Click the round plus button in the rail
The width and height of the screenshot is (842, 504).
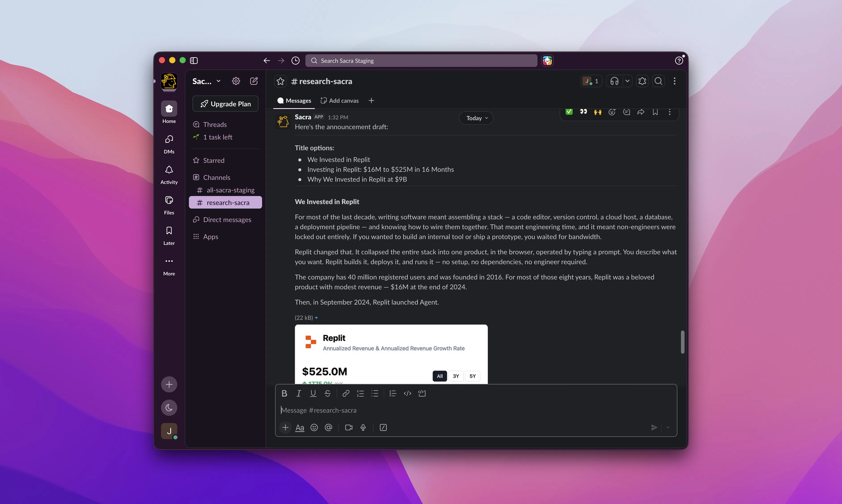tap(169, 384)
